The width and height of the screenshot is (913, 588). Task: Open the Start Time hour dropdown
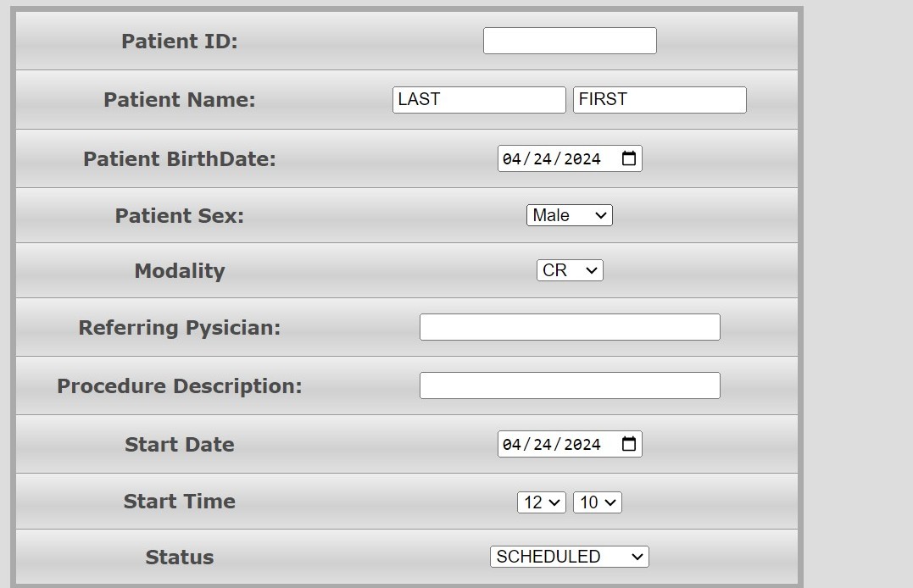[x=542, y=502]
